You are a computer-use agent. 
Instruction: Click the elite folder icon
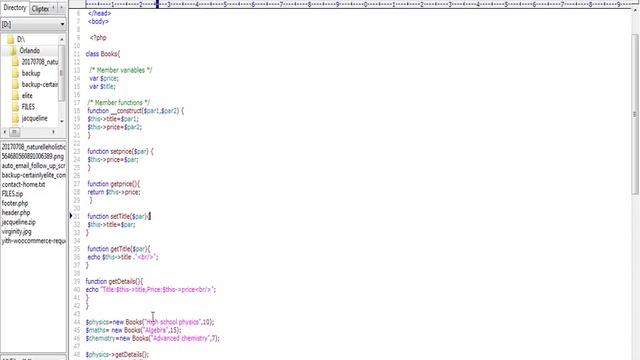[x=16, y=96]
